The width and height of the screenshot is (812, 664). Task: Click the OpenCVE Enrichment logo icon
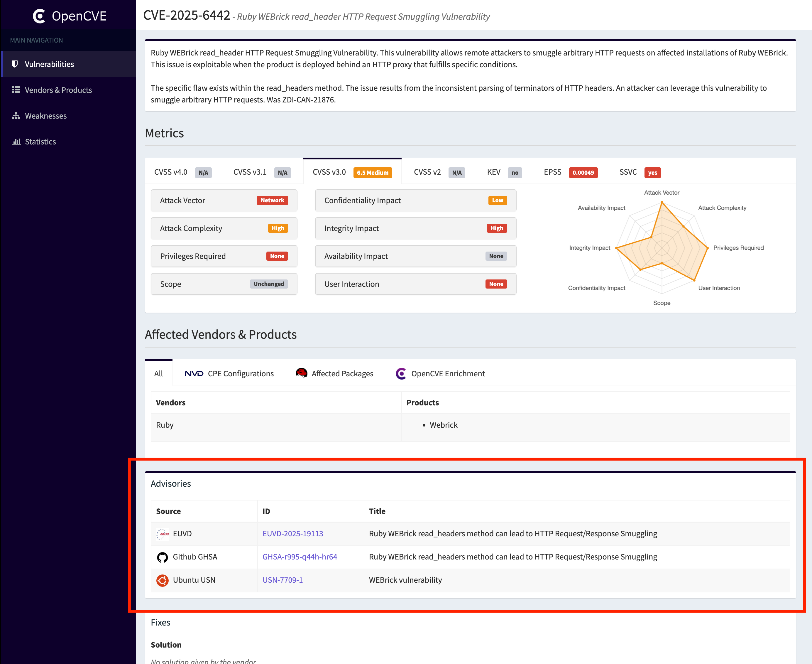pyautogui.click(x=401, y=373)
